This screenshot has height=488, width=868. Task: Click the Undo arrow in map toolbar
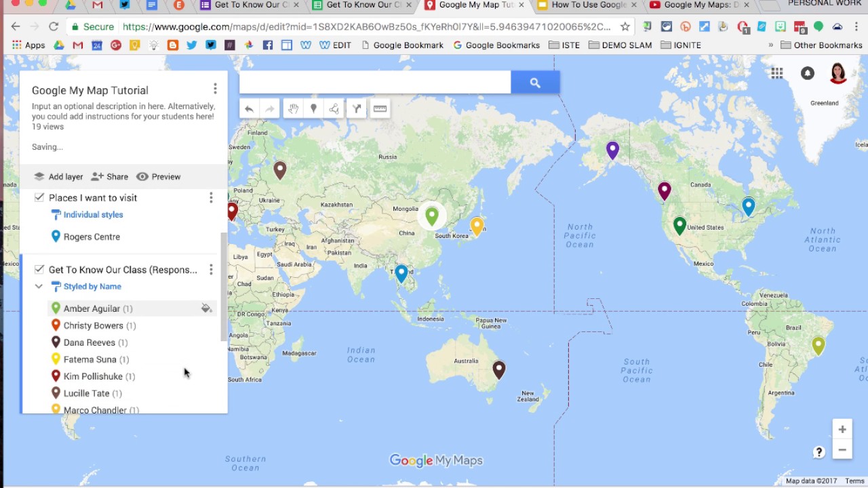pos(249,109)
